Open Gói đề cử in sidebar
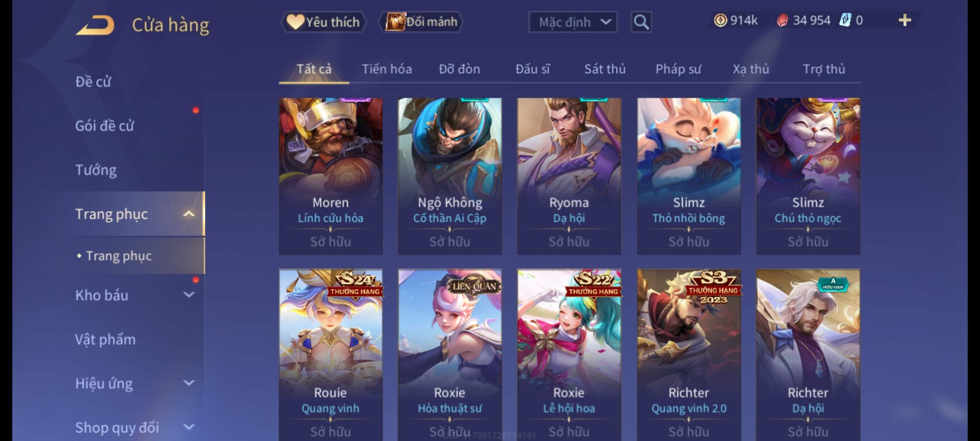Image resolution: width=980 pixels, height=441 pixels. coord(105,126)
